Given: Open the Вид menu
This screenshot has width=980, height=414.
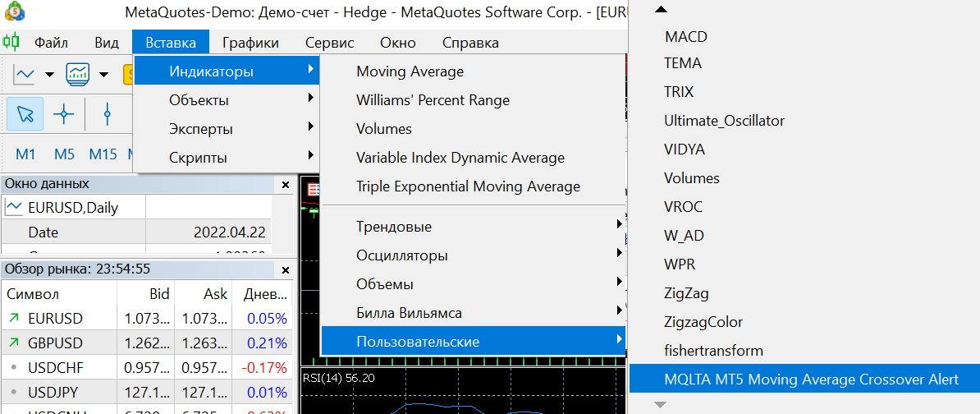Looking at the screenshot, I should [x=106, y=43].
